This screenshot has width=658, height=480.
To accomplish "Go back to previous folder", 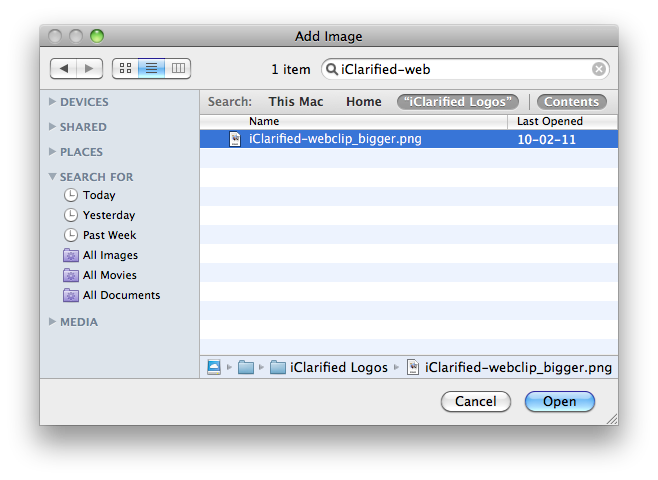I will pos(64,69).
